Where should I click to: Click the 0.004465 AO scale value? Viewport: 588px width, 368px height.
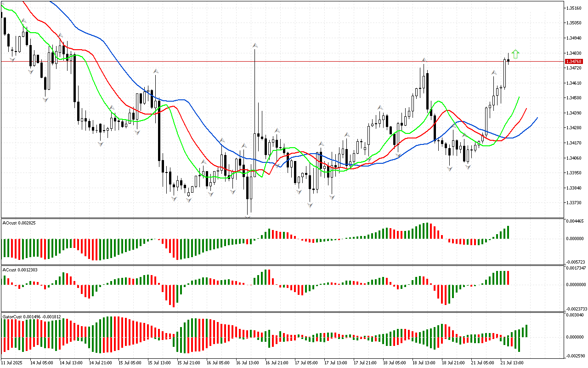click(x=575, y=221)
